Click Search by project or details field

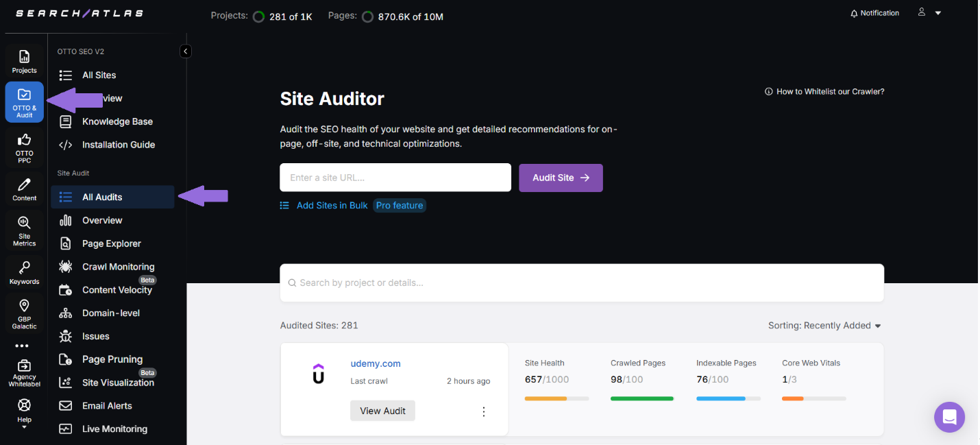point(582,282)
